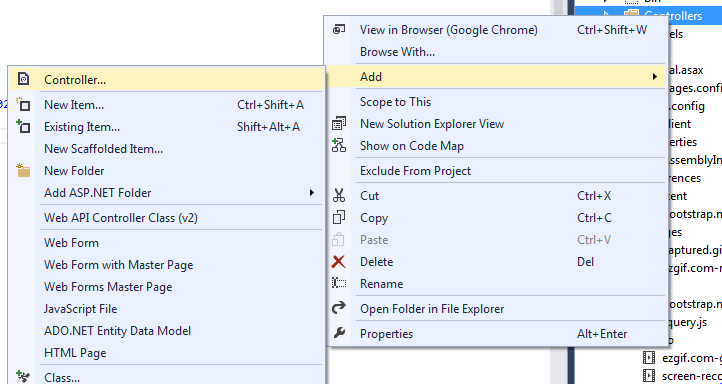
Task: Select Existing Item... menu entry
Action: tap(166, 127)
